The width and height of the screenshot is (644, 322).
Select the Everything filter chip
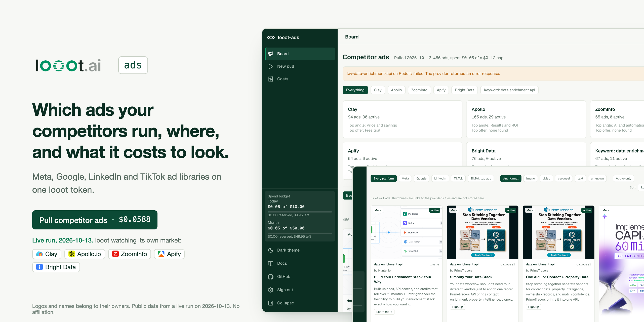355,90
